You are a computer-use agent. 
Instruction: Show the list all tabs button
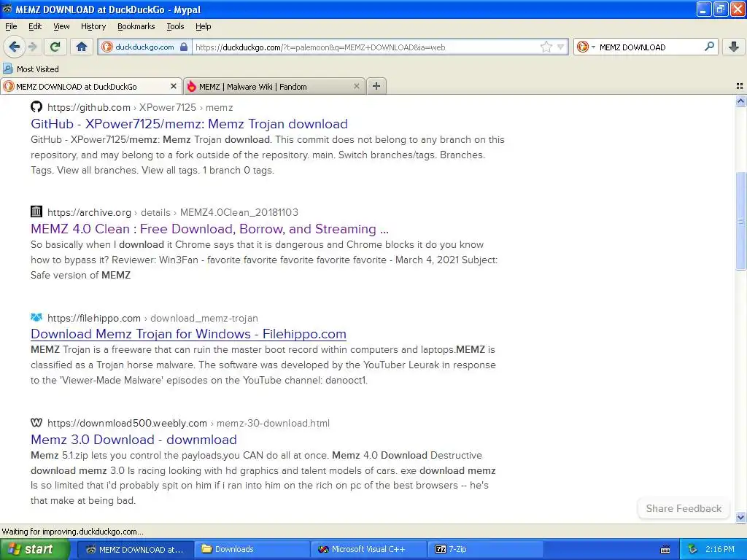click(740, 86)
